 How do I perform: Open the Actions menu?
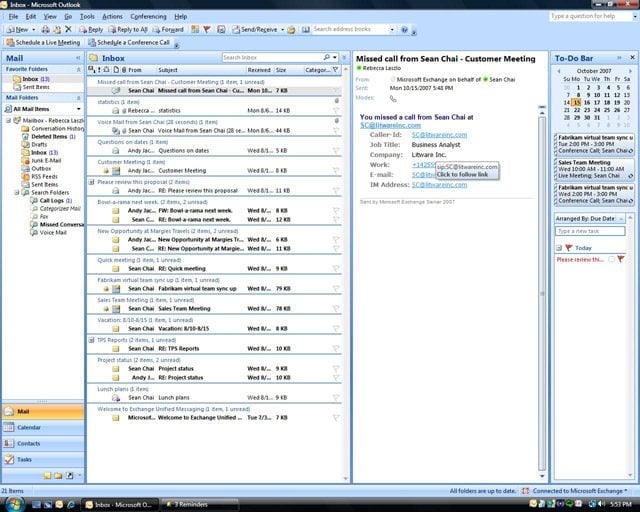tap(112, 16)
